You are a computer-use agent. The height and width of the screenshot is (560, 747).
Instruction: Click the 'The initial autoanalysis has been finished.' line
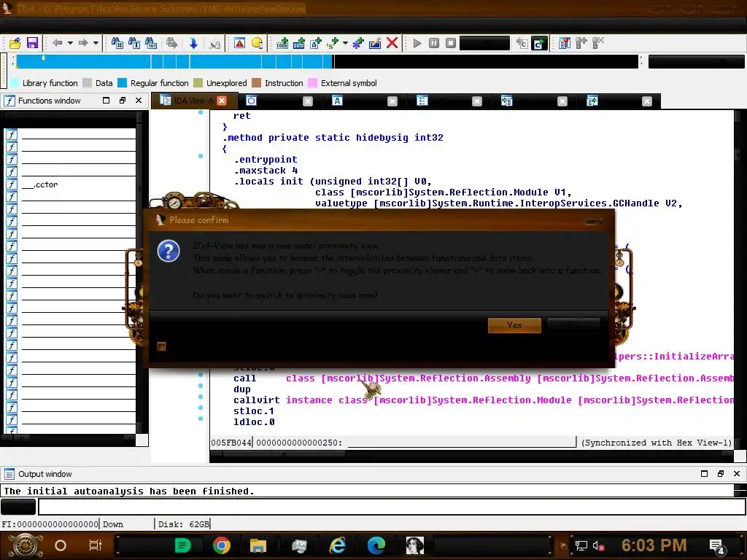(x=129, y=491)
